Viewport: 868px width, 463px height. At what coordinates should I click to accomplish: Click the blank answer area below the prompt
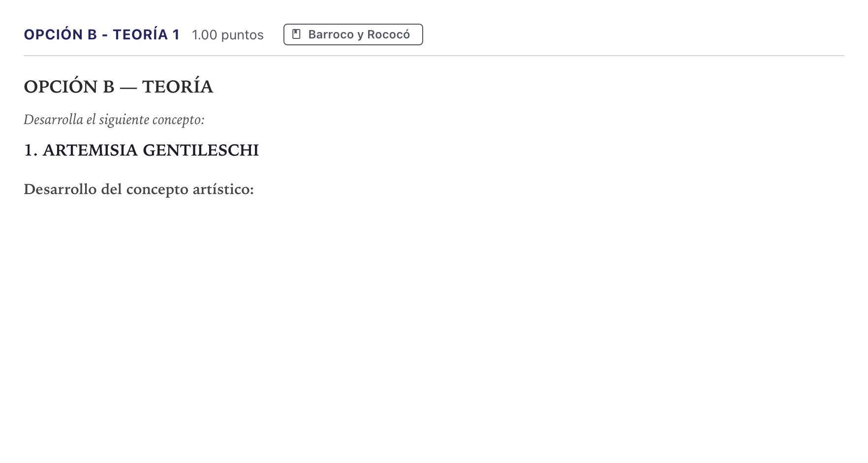click(433, 325)
